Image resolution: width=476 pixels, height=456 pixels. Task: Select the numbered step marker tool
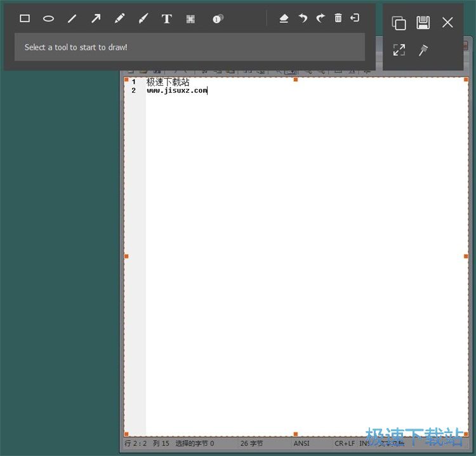(x=218, y=19)
